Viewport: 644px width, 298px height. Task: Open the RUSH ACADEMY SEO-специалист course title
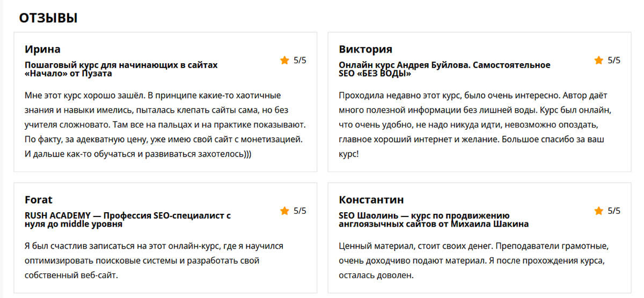[x=128, y=220]
